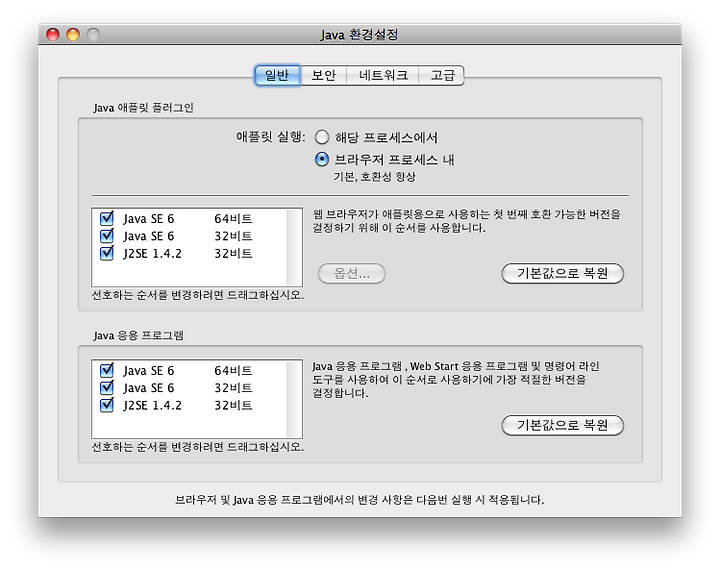This screenshot has width=720, height=570.
Task: Uncheck Java SE 6 64비트 in Java 응용 프로그램 list
Action: (x=107, y=370)
